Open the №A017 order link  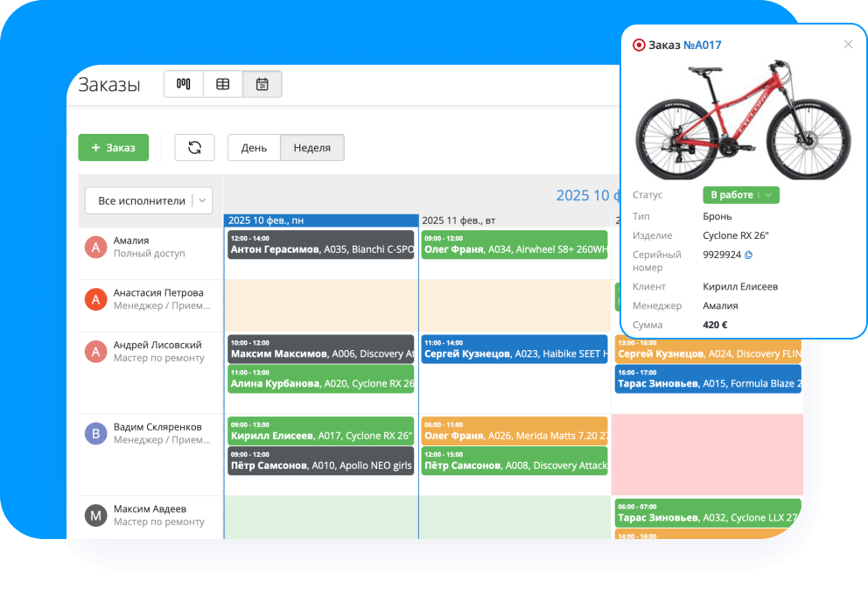(702, 45)
